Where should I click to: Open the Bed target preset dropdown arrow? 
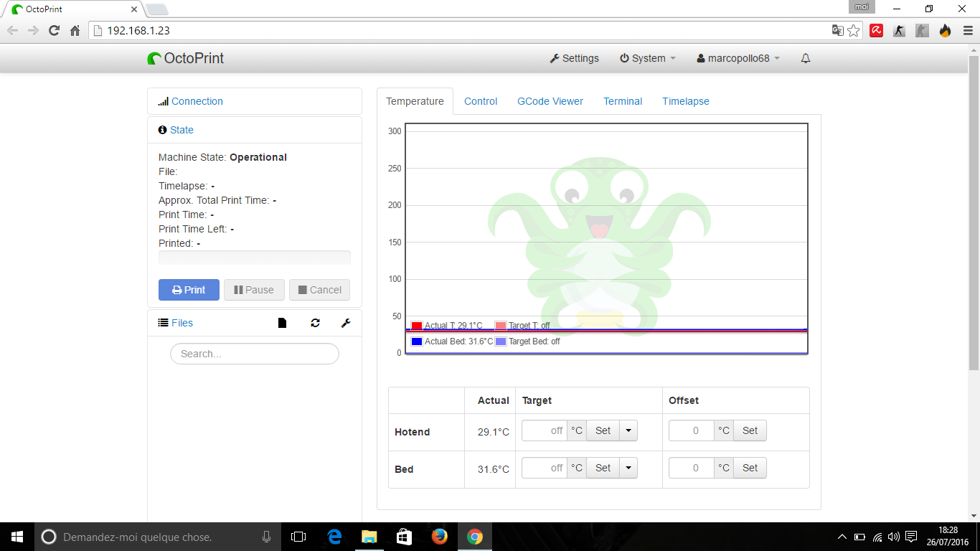pyautogui.click(x=628, y=468)
